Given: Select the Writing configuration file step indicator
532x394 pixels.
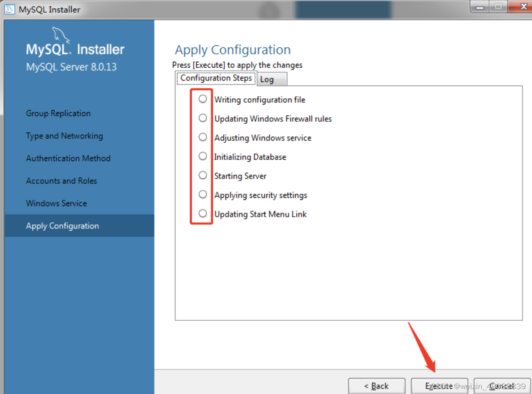Looking at the screenshot, I should pos(202,99).
